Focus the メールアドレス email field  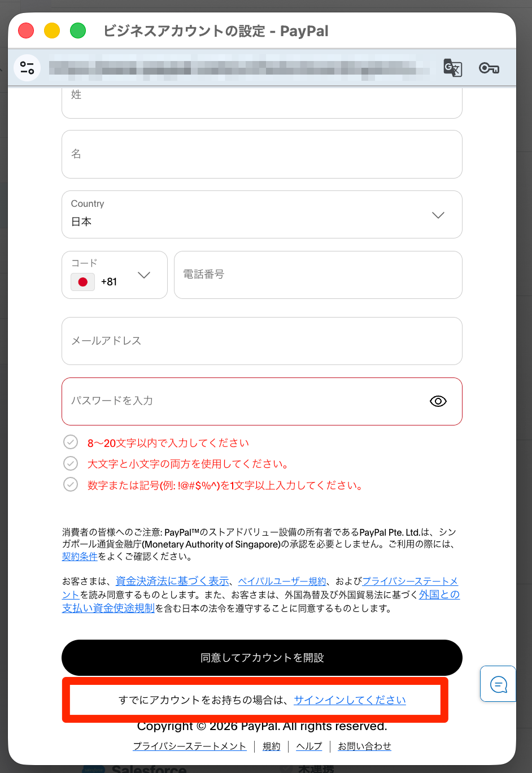[262, 341]
